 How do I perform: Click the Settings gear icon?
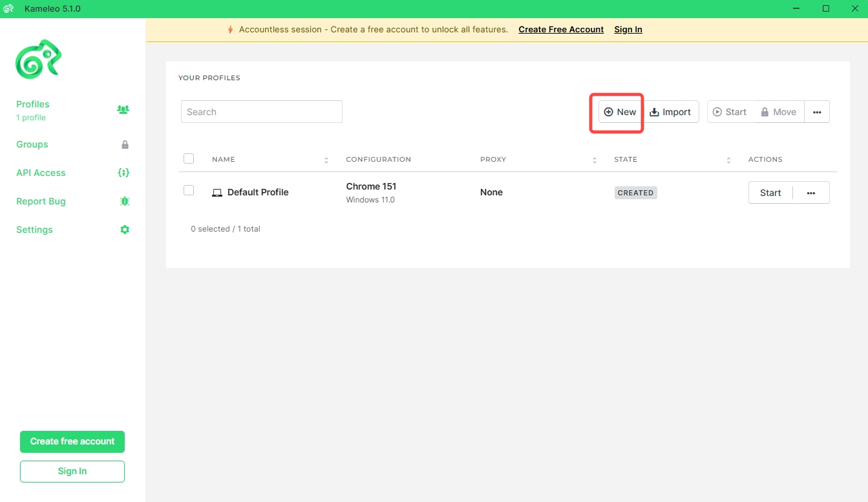[125, 230]
